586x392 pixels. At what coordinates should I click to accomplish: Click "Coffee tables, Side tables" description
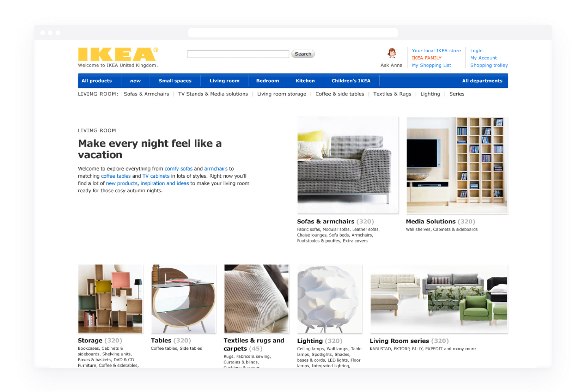[176, 349]
